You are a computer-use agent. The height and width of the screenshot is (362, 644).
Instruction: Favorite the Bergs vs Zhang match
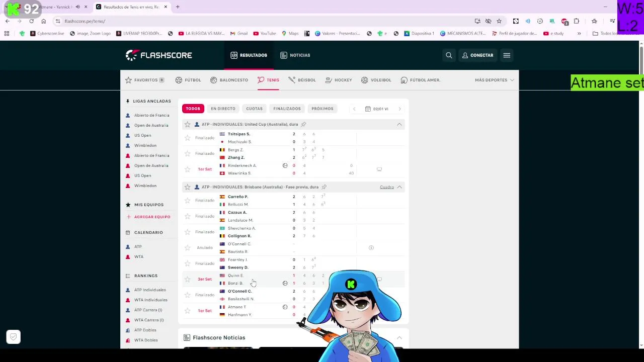(188, 153)
